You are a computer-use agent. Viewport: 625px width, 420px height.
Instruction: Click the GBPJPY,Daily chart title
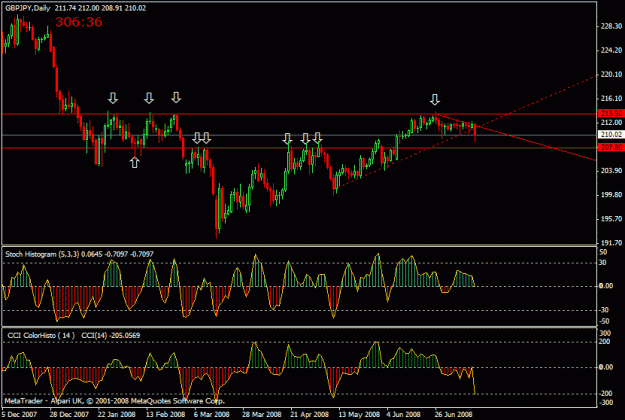pyautogui.click(x=28, y=8)
